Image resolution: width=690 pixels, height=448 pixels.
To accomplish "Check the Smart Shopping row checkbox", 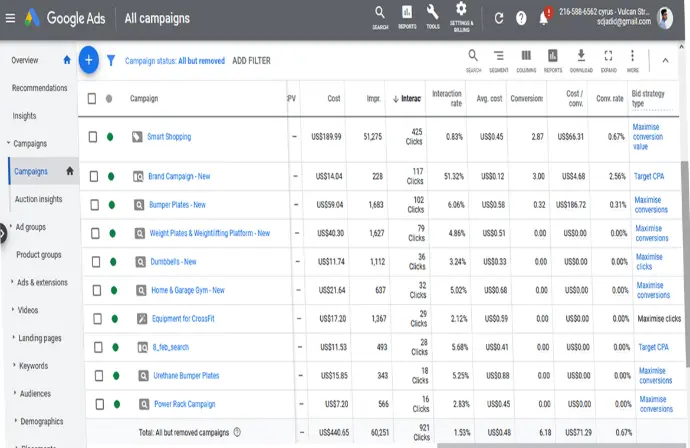I will pyautogui.click(x=93, y=136).
